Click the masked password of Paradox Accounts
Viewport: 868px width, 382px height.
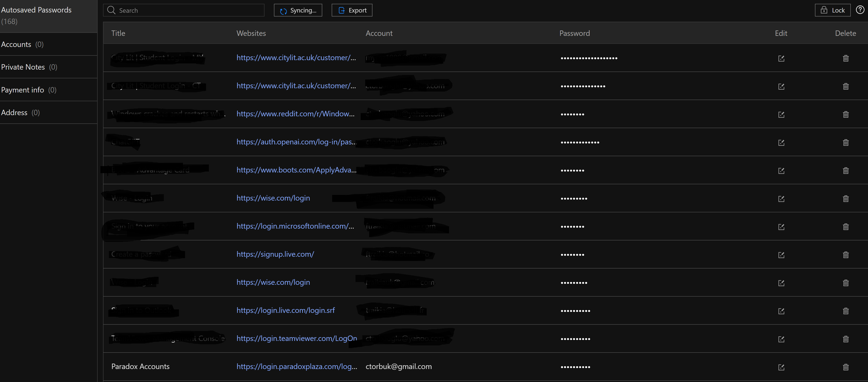(575, 367)
